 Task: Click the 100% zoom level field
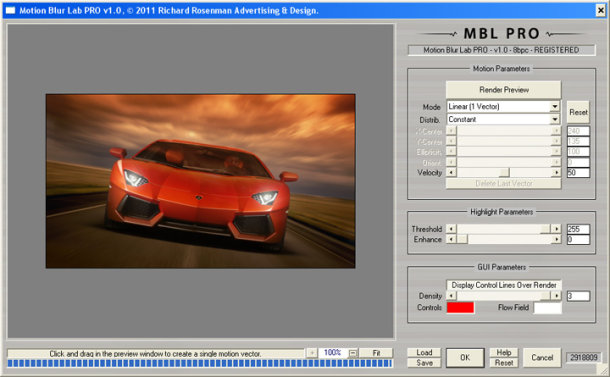coord(333,353)
